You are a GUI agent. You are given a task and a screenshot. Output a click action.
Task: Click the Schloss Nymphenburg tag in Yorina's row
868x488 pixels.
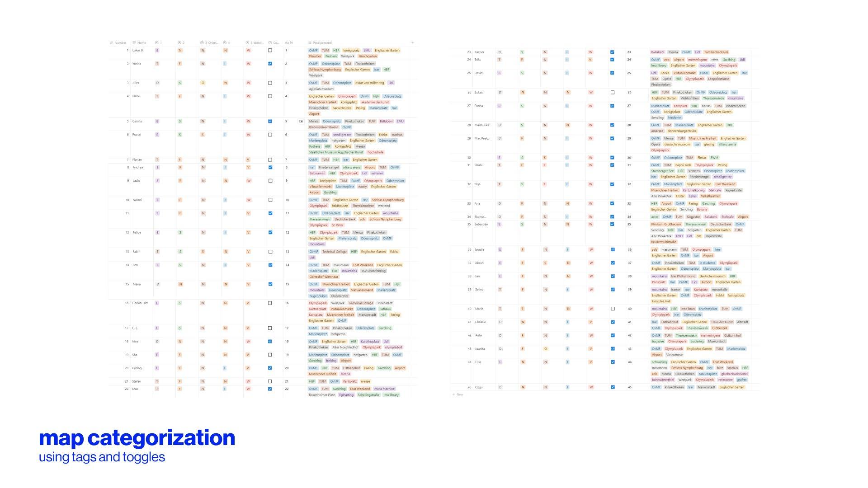point(325,70)
